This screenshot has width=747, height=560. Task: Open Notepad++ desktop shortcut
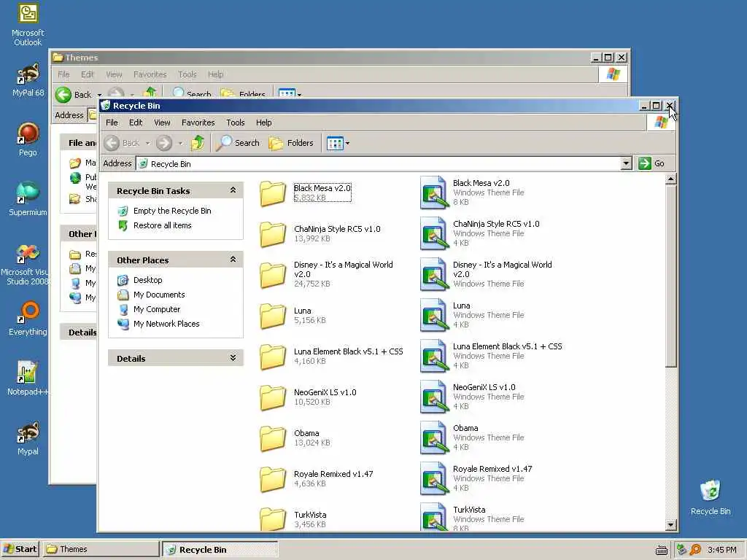(x=28, y=378)
